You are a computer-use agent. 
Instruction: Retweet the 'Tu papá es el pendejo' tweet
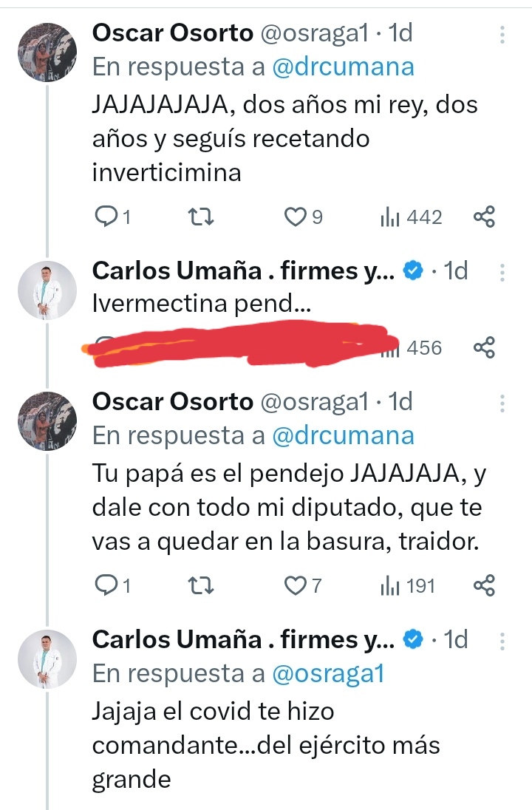[201, 586]
